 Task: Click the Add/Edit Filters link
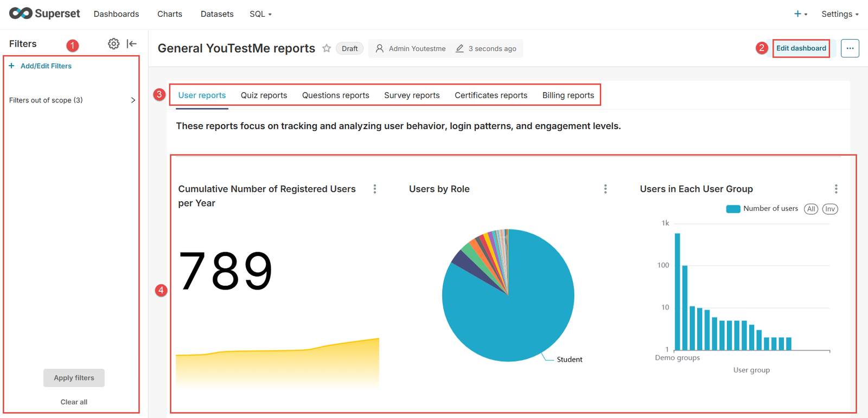(46, 66)
